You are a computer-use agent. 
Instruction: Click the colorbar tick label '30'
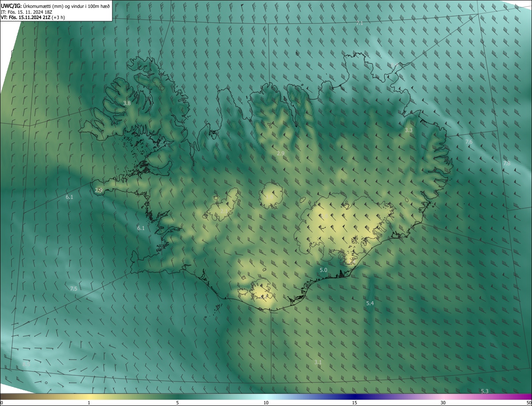(x=443, y=403)
